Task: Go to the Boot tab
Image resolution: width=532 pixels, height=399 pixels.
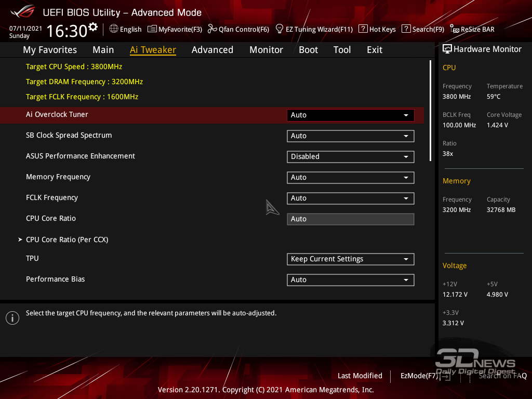Action: pyautogui.click(x=309, y=50)
